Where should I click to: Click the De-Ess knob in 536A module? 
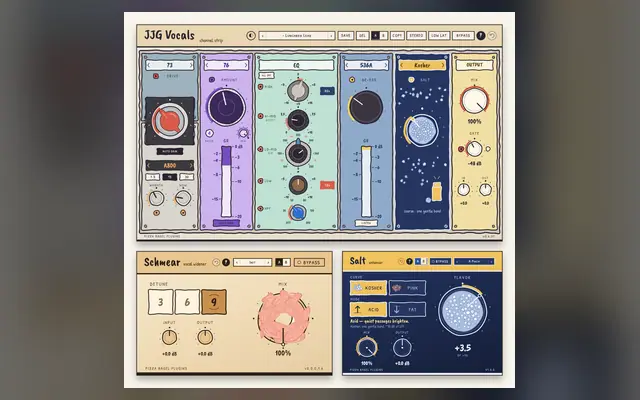click(366, 107)
